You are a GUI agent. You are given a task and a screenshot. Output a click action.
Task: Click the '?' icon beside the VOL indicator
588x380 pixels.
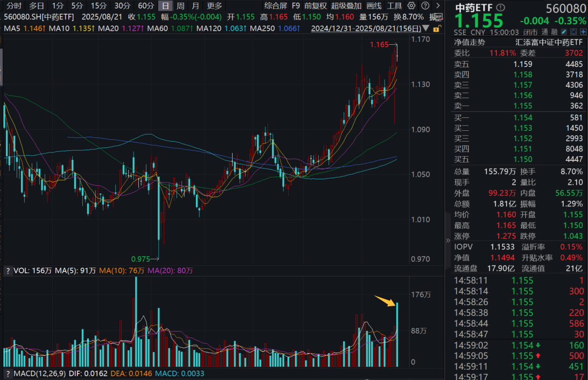[8, 271]
